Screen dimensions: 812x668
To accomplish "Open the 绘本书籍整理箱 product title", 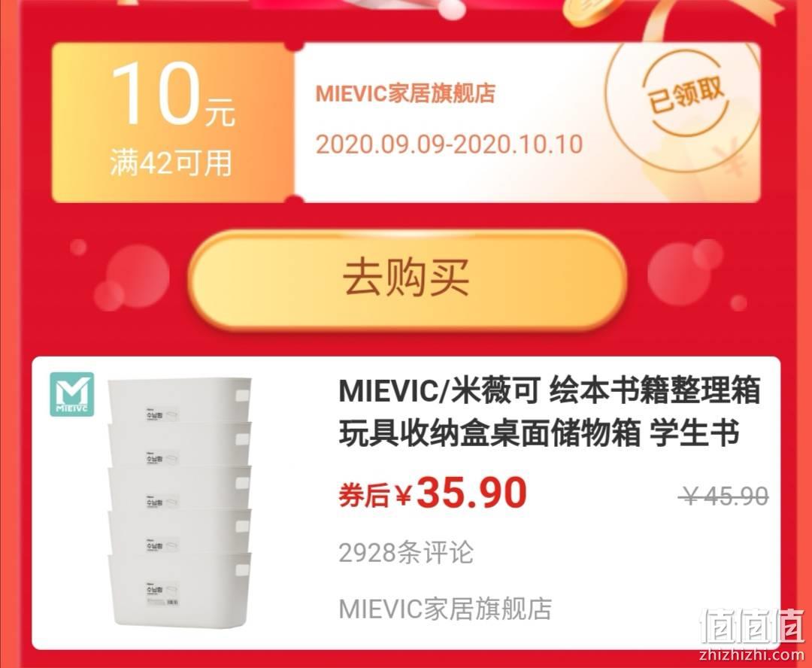I will (550, 412).
